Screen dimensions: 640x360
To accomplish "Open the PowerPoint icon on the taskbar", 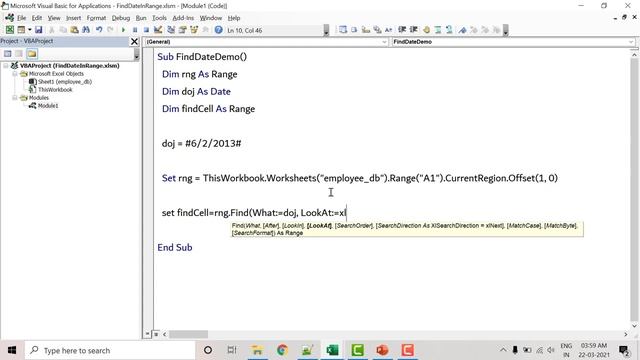I will click(382, 350).
